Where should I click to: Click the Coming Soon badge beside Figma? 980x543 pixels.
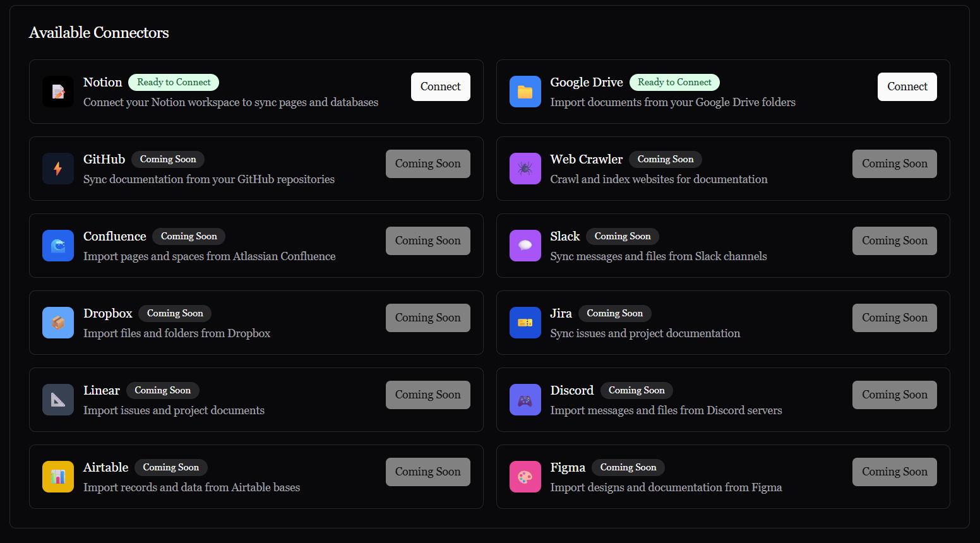coord(628,467)
